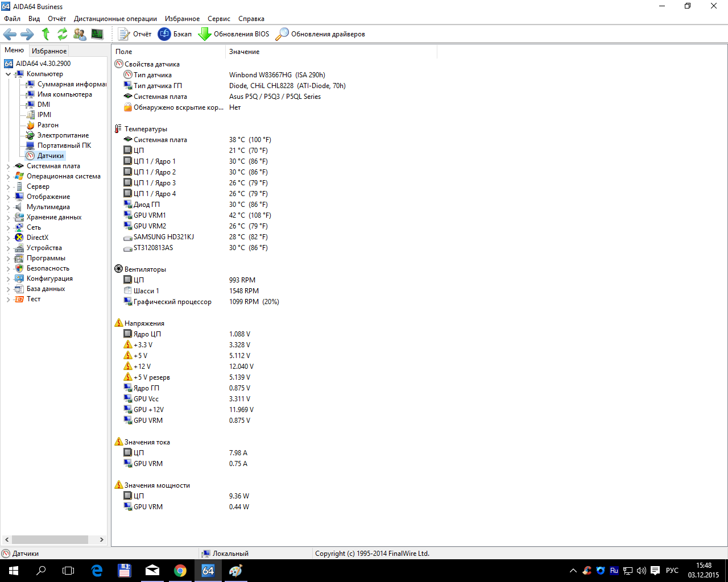This screenshot has height=582, width=728.
Task: Expand the Системная плата tree node
Action: click(8, 166)
